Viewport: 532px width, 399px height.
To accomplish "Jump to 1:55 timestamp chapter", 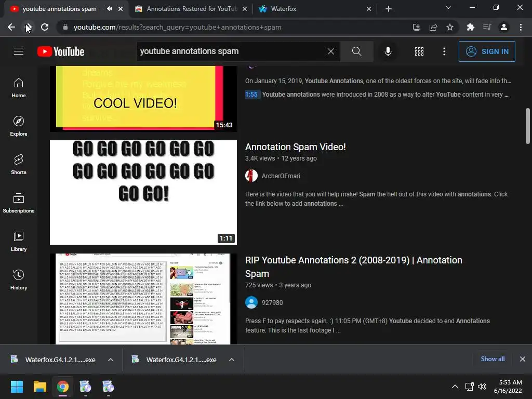I will point(251,95).
